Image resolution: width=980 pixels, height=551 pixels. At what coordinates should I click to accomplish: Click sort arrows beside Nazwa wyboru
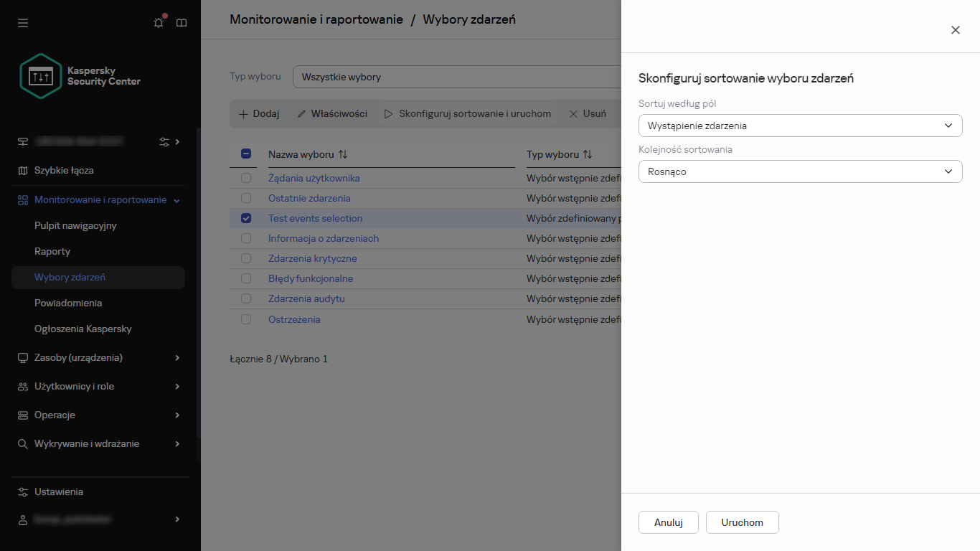(x=343, y=154)
